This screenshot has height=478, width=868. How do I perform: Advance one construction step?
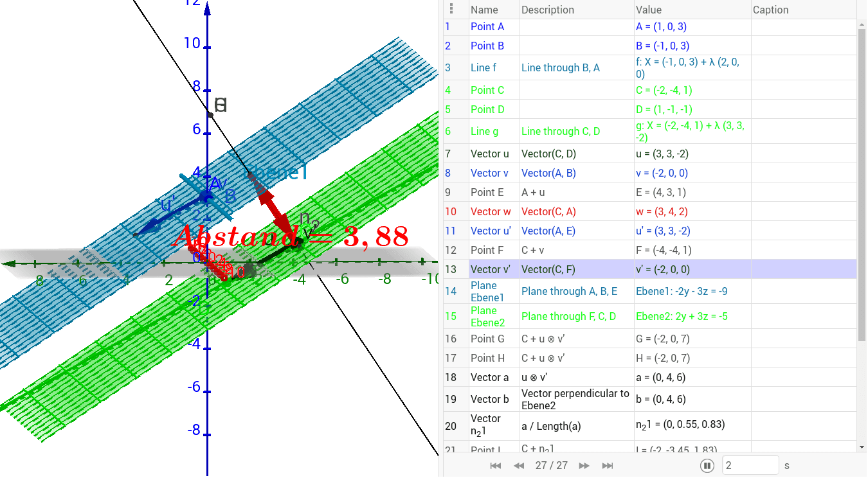(584, 466)
